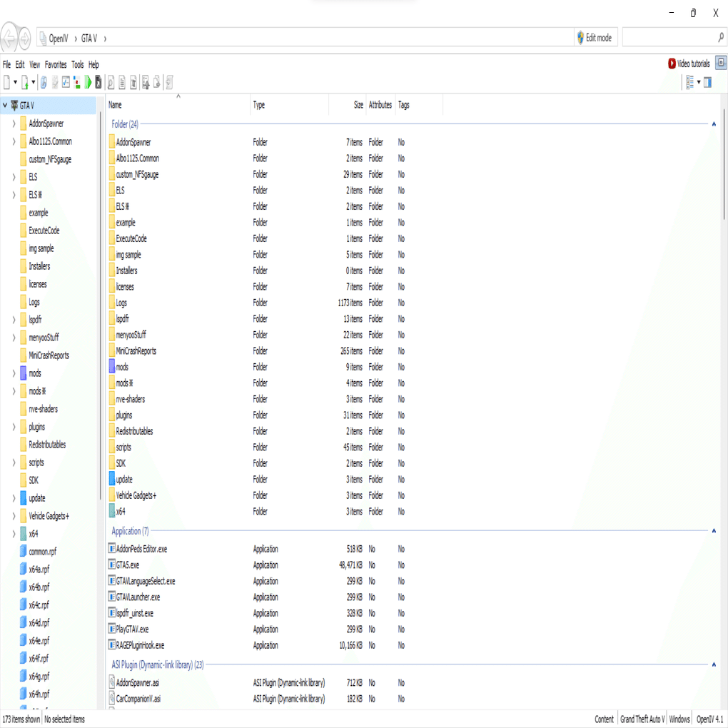Image resolution: width=728 pixels, height=728 pixels.
Task: Collapse the Folder (24) group
Action: 714,124
